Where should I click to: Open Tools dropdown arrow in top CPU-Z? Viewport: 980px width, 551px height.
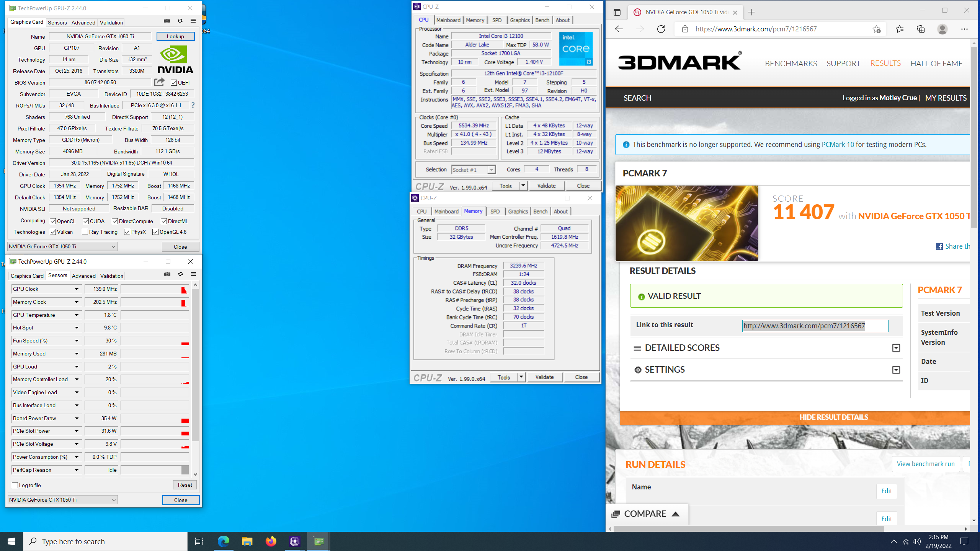(x=523, y=186)
